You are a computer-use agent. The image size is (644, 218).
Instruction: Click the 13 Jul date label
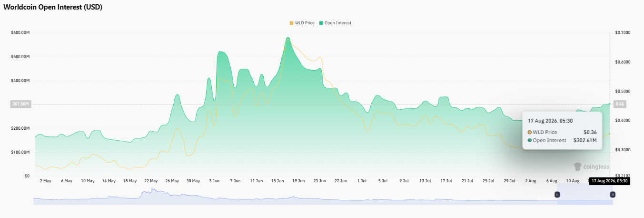[425, 181]
